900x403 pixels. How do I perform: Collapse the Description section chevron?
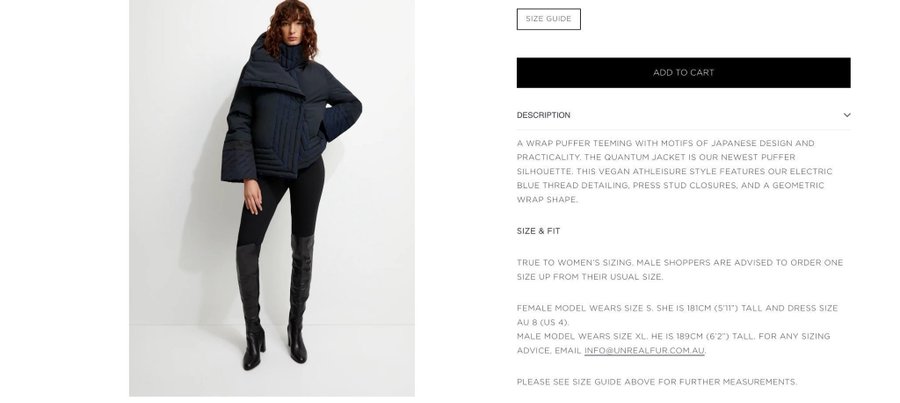[x=847, y=115]
